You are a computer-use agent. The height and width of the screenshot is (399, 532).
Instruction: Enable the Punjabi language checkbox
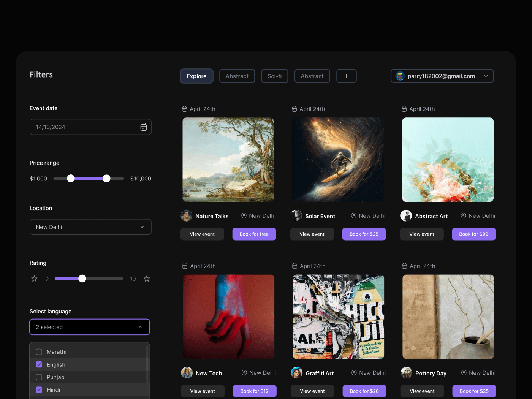pyautogui.click(x=39, y=377)
